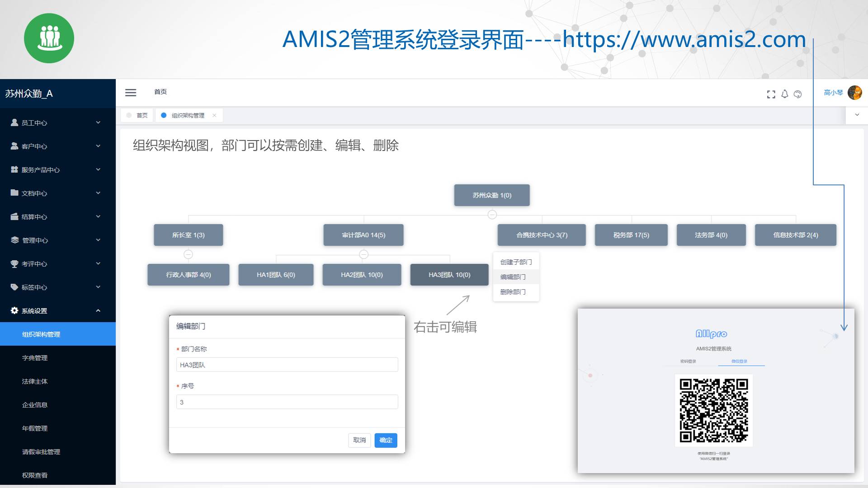Choose 编辑部门 context menu entry
868x488 pixels.
tap(516, 277)
